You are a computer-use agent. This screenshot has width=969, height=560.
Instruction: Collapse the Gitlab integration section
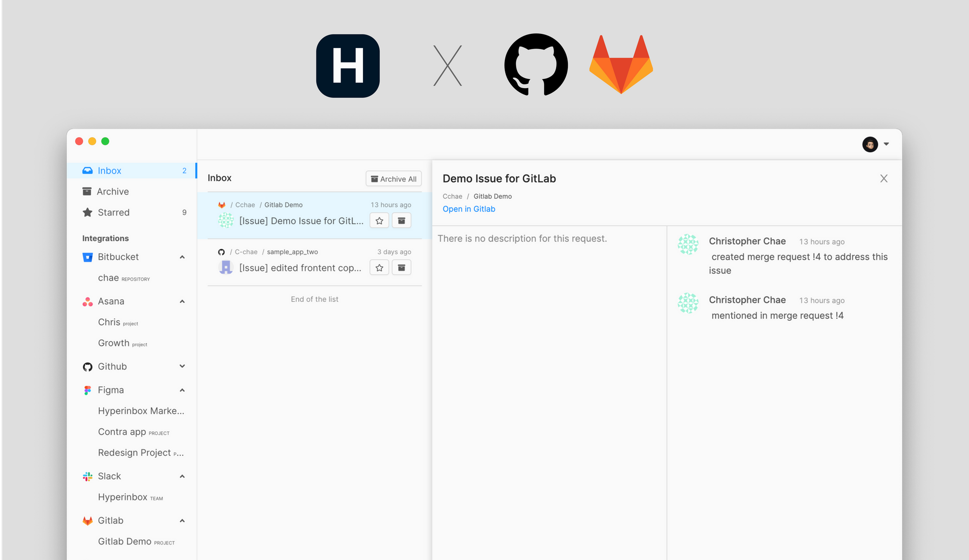point(182,521)
